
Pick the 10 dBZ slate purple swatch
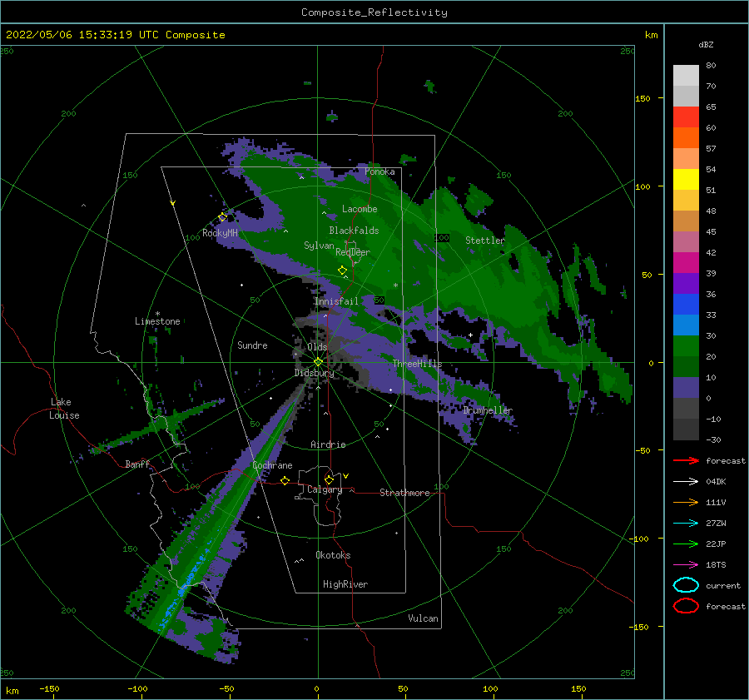tap(686, 388)
